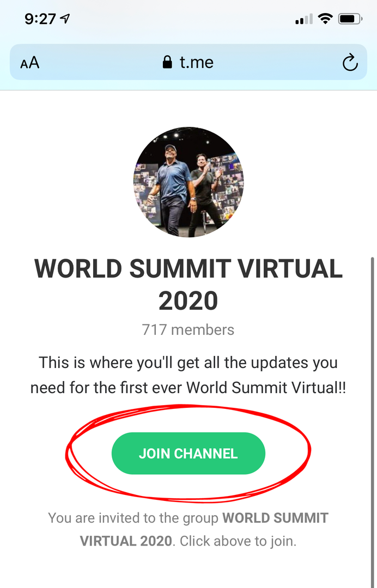
Task: Tap the channel description about updates
Action: tap(188, 375)
